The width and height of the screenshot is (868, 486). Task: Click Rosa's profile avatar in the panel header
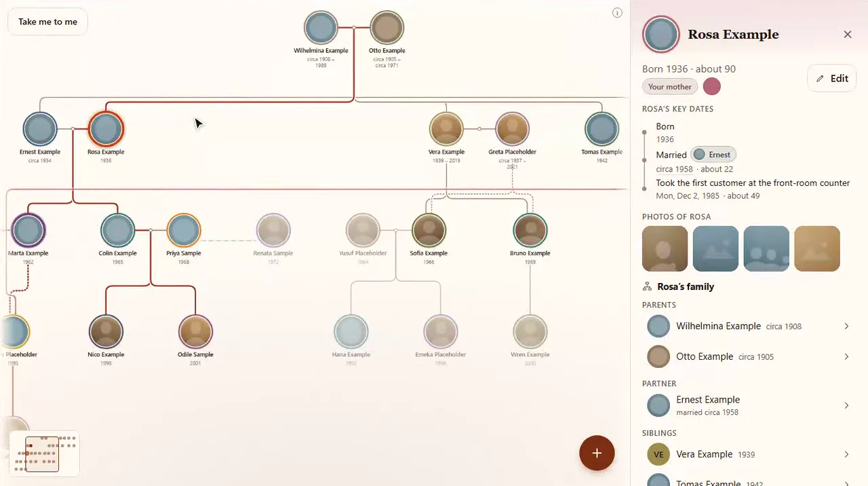tap(661, 35)
